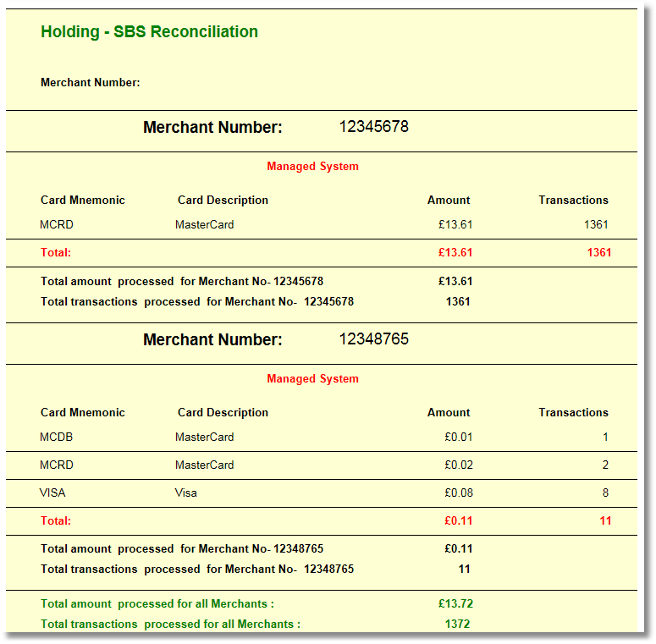Select merchant number value 12345678 in heading
The image size is (656, 644).
point(373,127)
